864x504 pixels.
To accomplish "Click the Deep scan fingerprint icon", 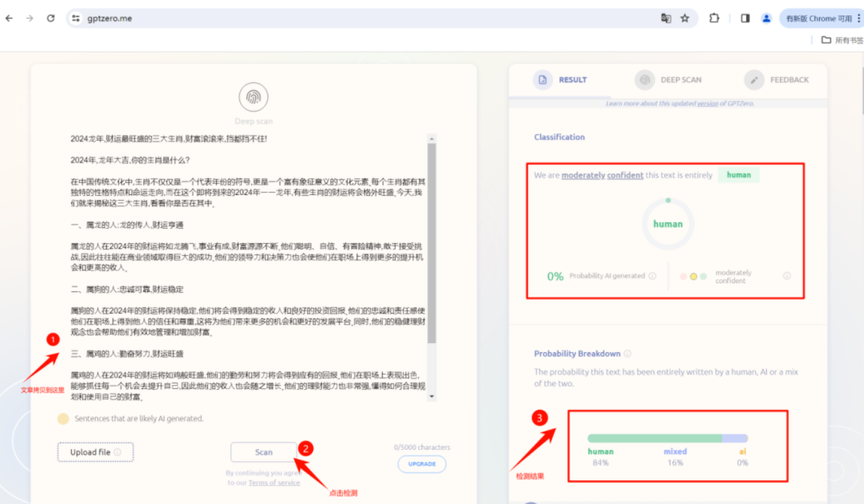I will pyautogui.click(x=253, y=98).
